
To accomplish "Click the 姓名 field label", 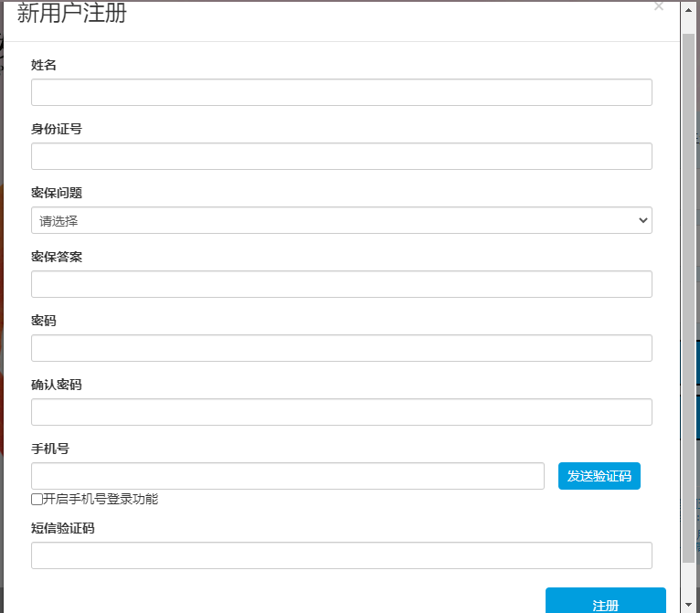I will (44, 66).
